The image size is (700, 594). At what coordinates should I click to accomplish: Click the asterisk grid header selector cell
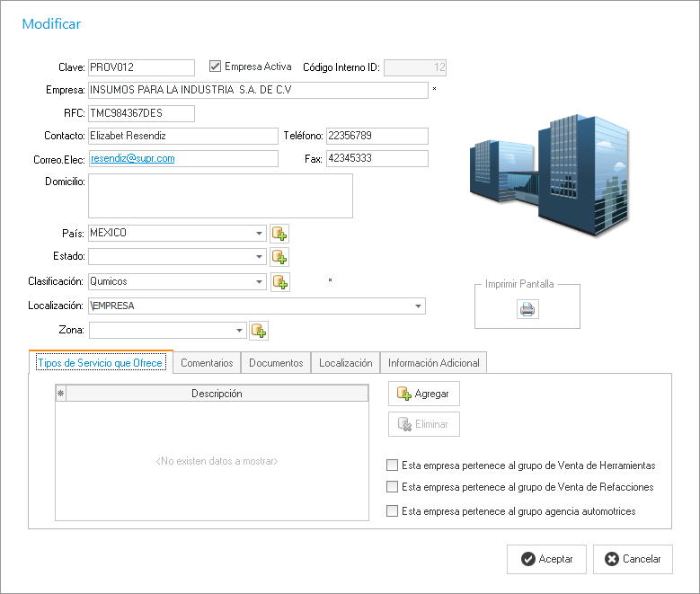pyautogui.click(x=61, y=394)
